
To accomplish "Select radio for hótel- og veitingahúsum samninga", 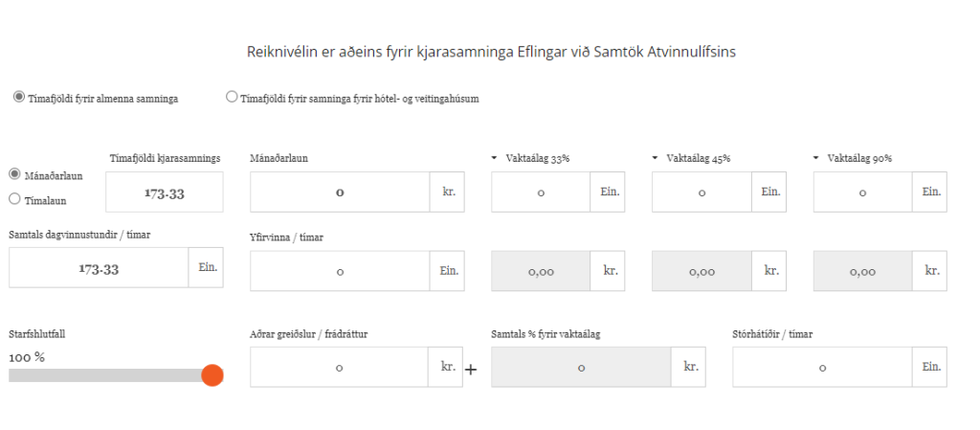I will [232, 97].
